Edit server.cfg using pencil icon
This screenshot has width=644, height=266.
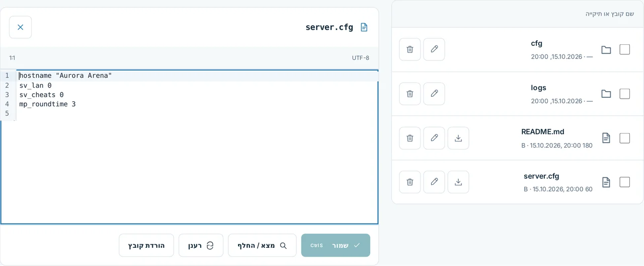click(434, 182)
